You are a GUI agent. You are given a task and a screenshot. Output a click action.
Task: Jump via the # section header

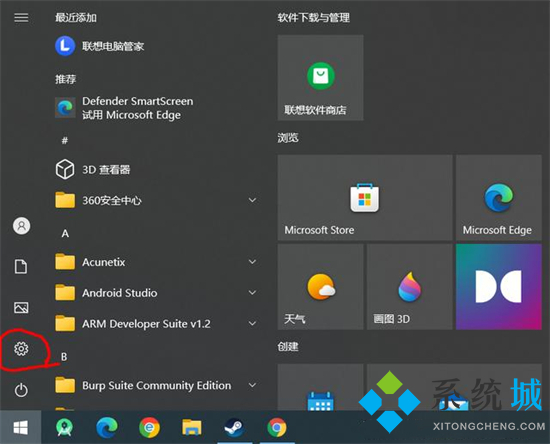(x=65, y=141)
